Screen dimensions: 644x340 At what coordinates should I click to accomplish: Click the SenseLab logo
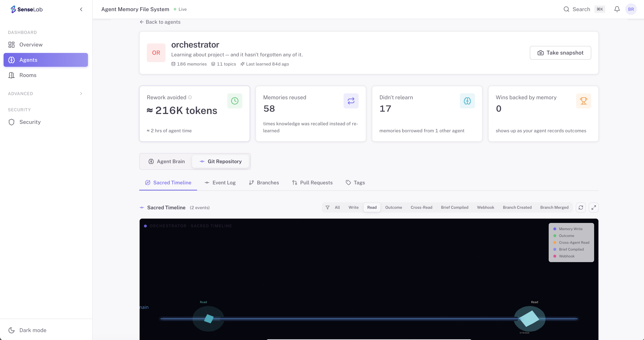(27, 9)
